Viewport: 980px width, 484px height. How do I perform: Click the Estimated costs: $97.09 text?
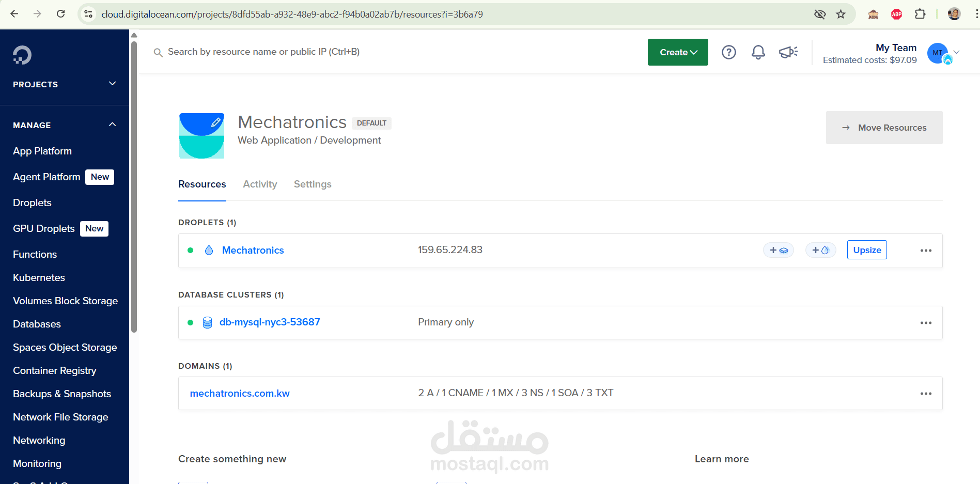[869, 60]
